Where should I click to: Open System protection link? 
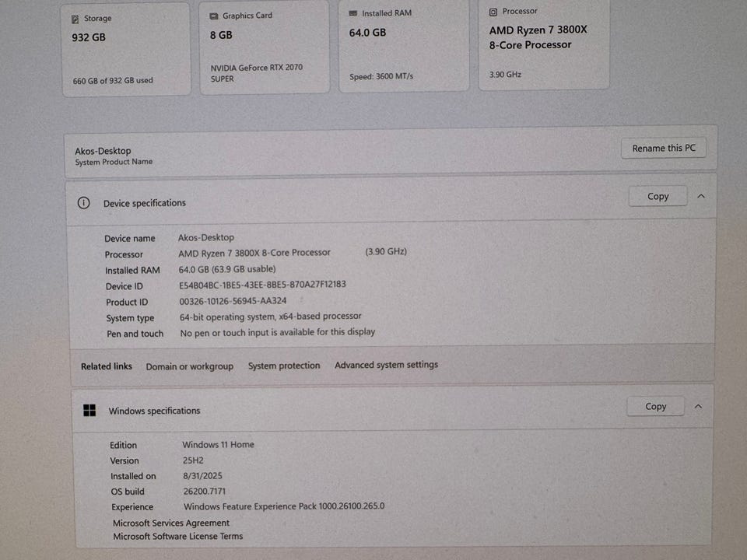(x=284, y=366)
